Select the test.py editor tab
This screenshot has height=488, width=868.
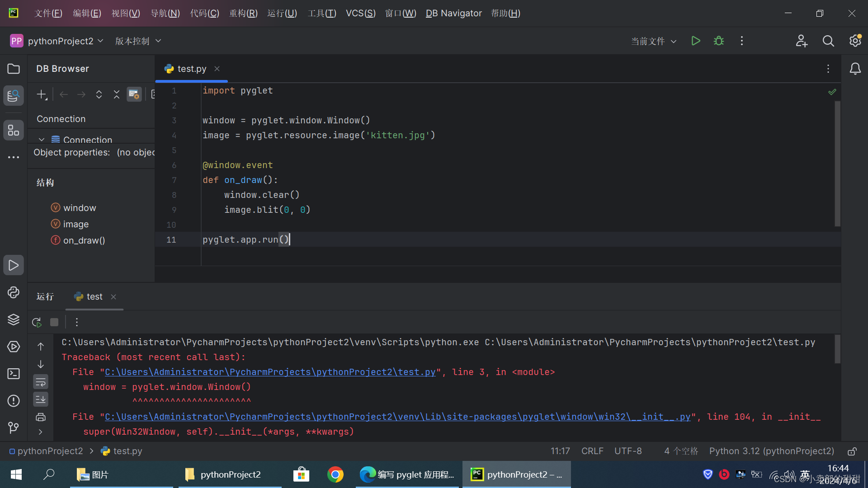pos(191,69)
